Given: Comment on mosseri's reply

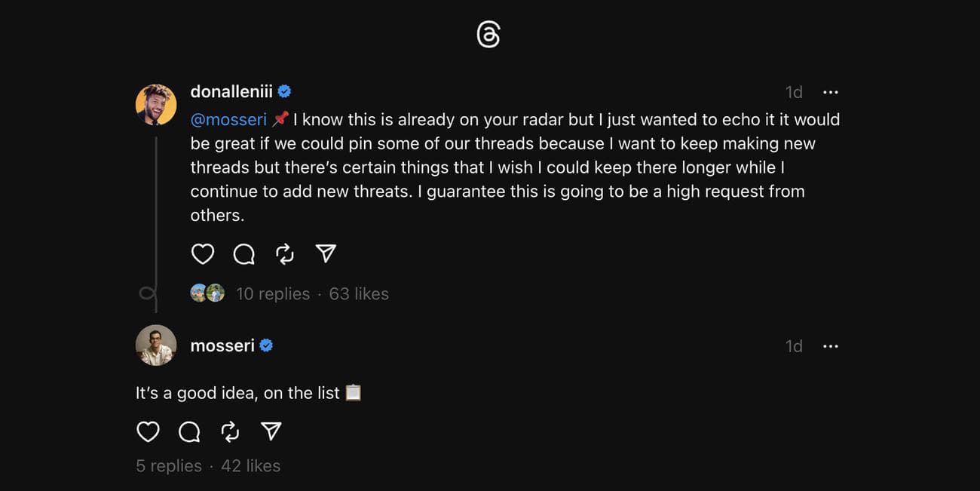Looking at the screenshot, I should tap(189, 431).
